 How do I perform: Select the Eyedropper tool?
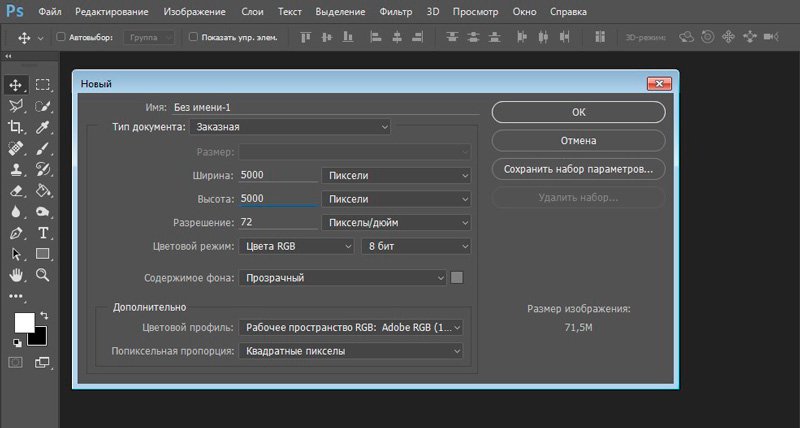pyautogui.click(x=43, y=127)
